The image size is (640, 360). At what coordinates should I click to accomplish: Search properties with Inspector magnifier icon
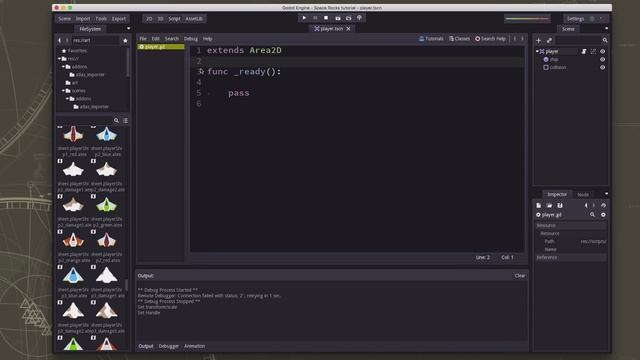click(x=592, y=215)
